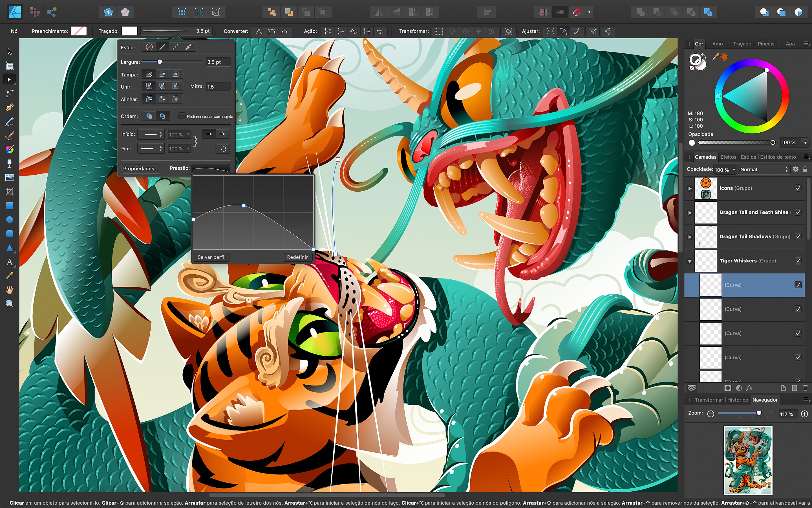Viewport: 812px width, 508px height.
Task: Zoom in with plus button
Action: click(804, 414)
